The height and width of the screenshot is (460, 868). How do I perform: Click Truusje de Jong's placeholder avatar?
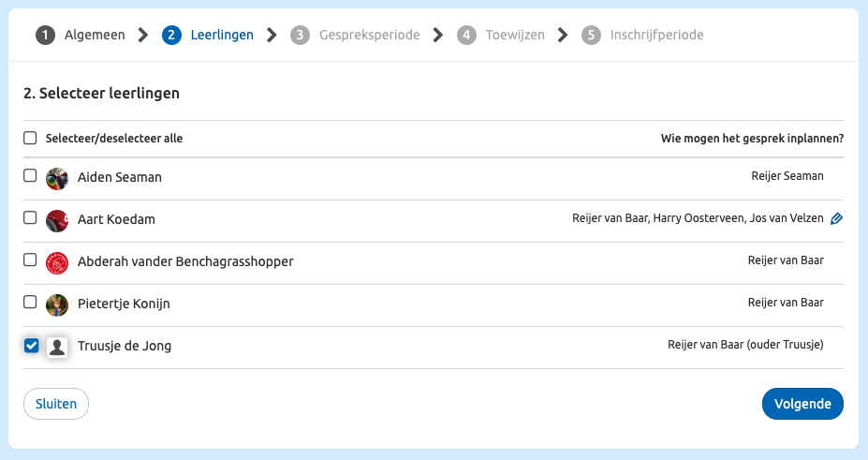click(57, 347)
